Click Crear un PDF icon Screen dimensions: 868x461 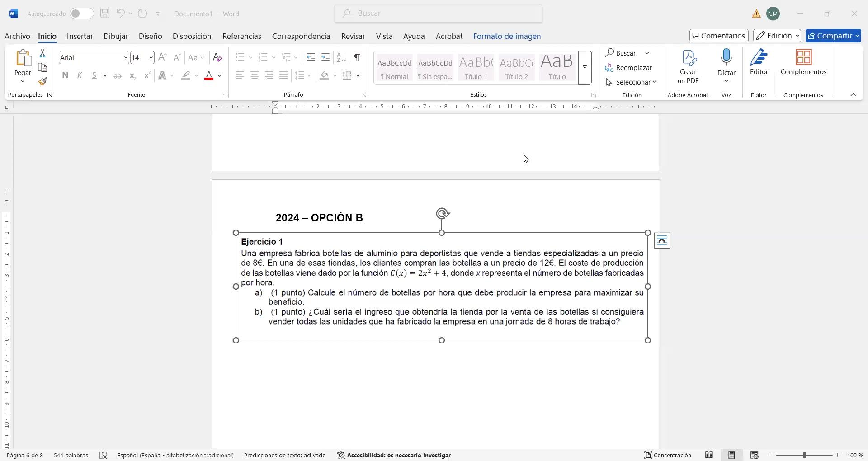[688, 58]
